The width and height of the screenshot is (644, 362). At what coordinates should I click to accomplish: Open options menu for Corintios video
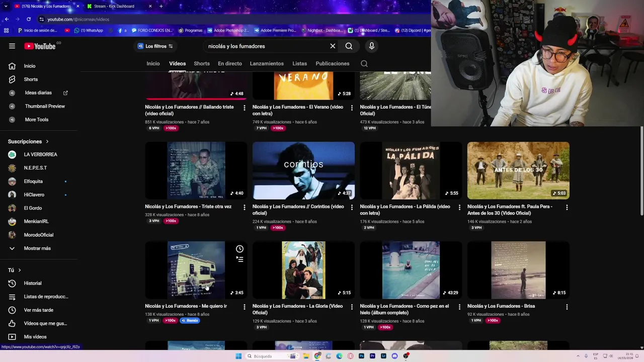(352, 207)
